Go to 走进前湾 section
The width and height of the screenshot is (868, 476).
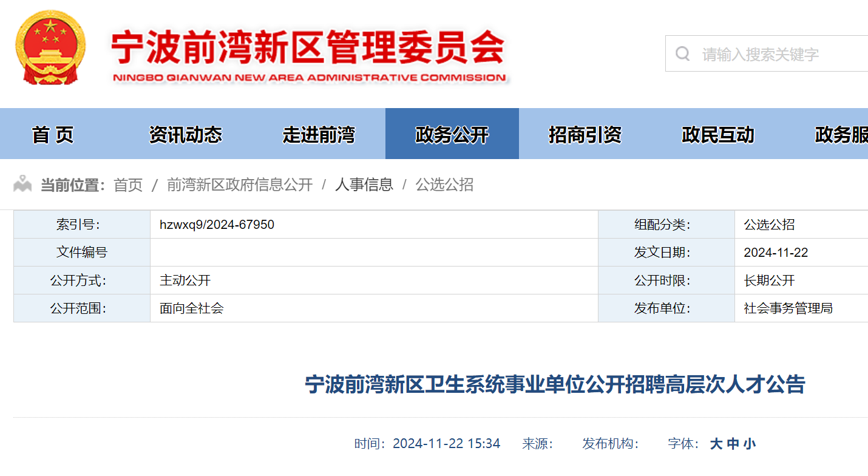319,134
